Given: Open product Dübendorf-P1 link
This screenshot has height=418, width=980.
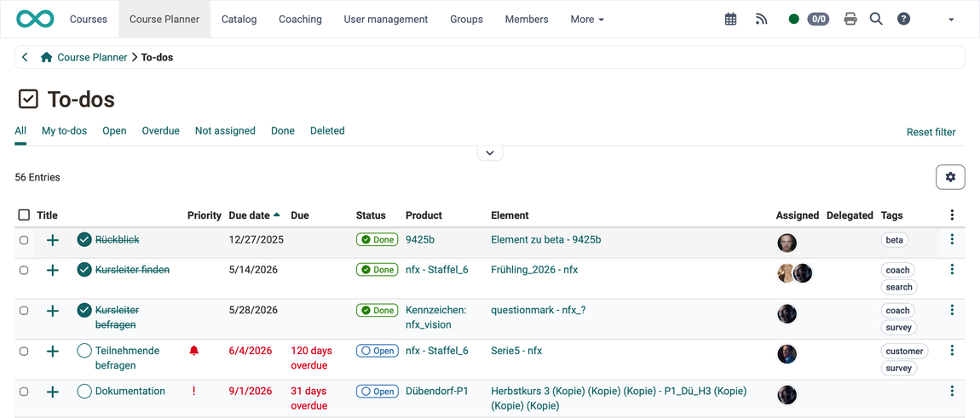Looking at the screenshot, I should click(437, 391).
